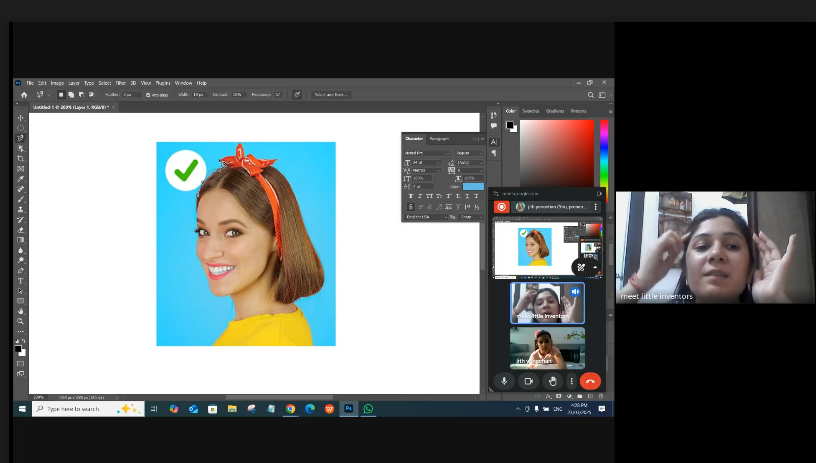Click the Home icon in options bar
The width and height of the screenshot is (816, 463).
[x=24, y=95]
